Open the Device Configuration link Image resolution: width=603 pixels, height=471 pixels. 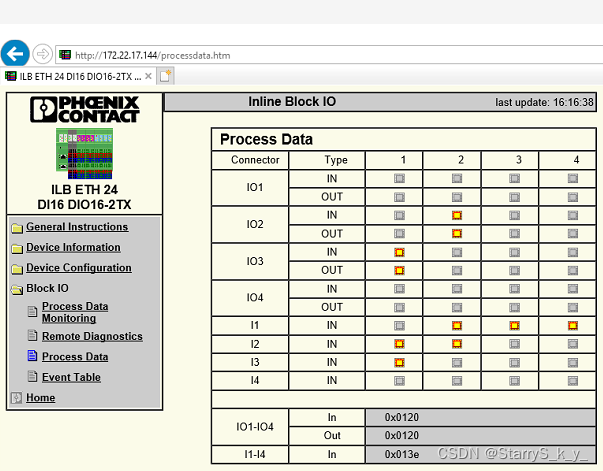pos(79,268)
